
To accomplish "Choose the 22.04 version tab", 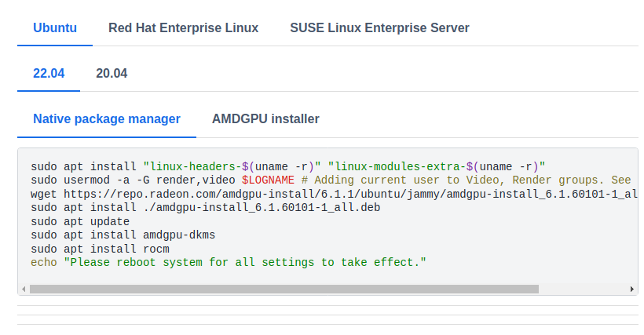I will pyautogui.click(x=49, y=74).
